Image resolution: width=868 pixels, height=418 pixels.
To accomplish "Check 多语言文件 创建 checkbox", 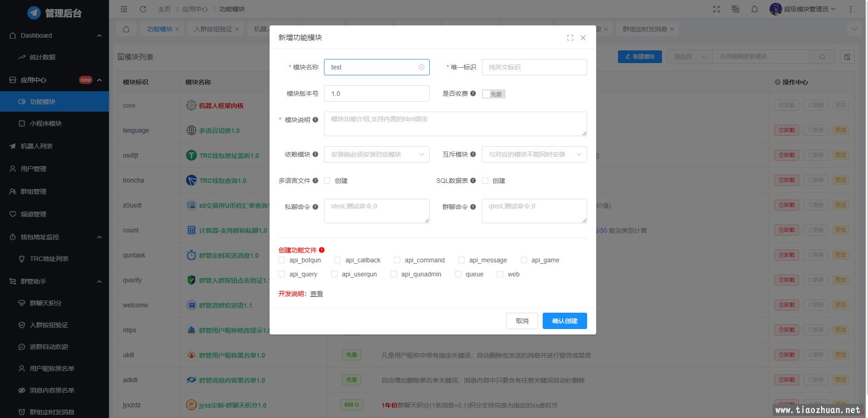I will [327, 181].
